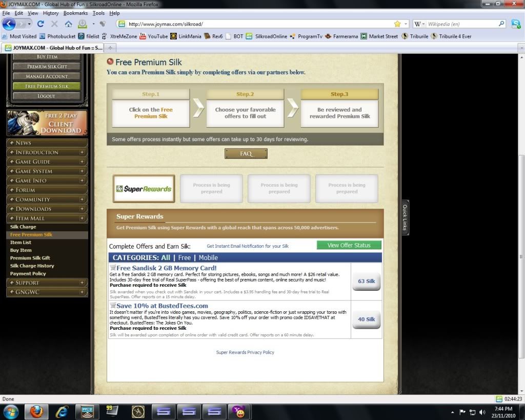Image resolution: width=525 pixels, height=420 pixels.
Task: Select the Mobile offers category
Action: (208, 257)
